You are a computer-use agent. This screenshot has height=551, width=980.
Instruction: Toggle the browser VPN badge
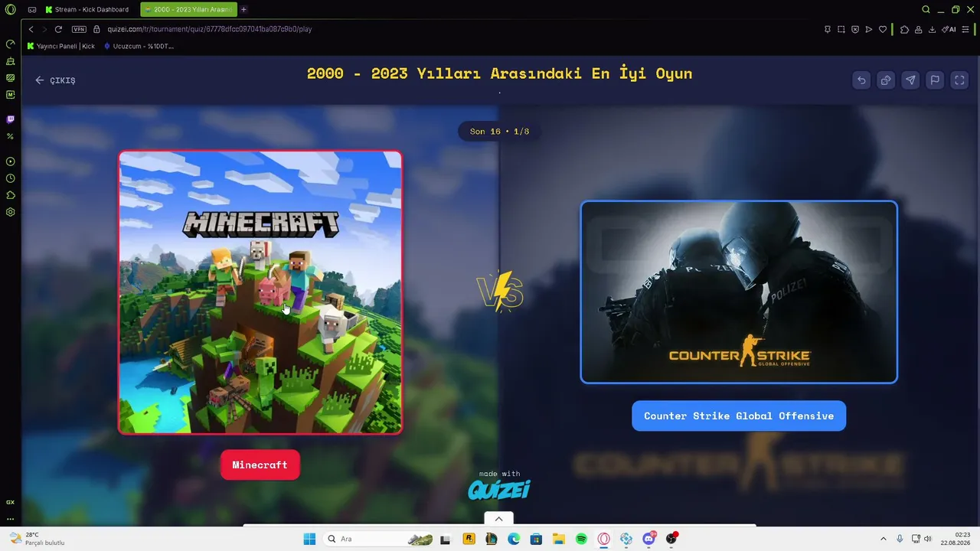pos(79,29)
